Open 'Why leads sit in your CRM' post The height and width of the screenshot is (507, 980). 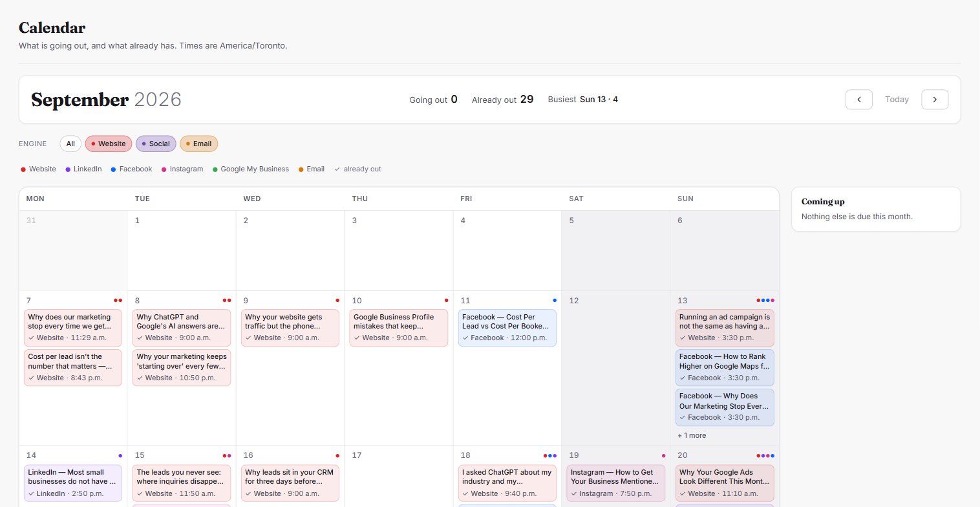[x=290, y=483]
